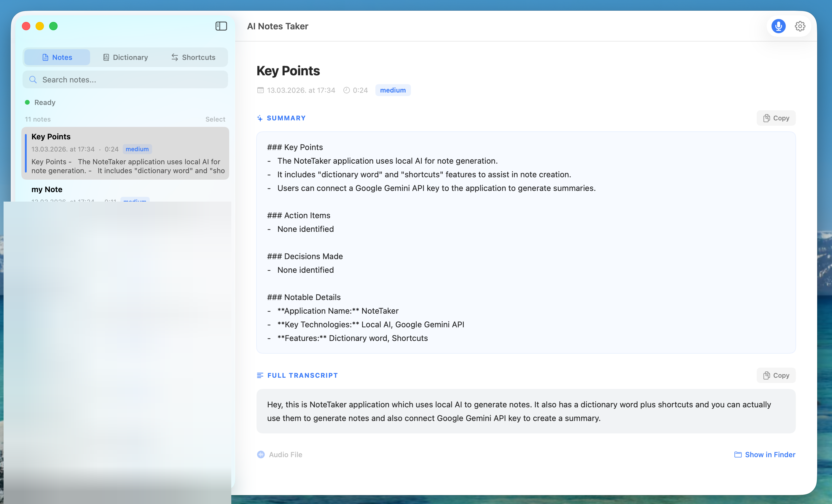This screenshot has height=504, width=832.
Task: Copy the full transcript
Action: coord(776,375)
